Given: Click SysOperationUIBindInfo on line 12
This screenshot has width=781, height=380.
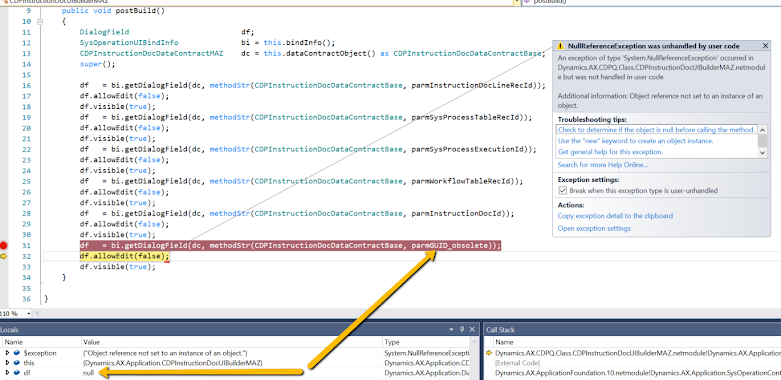Looking at the screenshot, I should 129,42.
